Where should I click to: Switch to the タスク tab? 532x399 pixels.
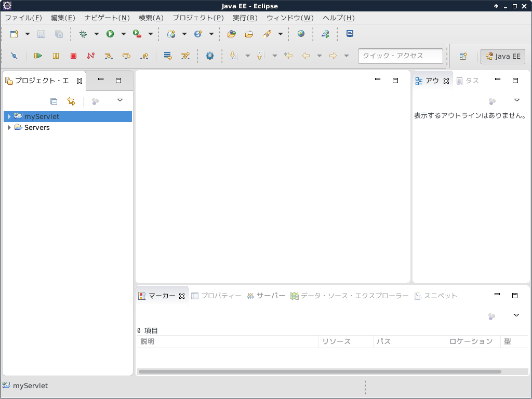coord(468,81)
